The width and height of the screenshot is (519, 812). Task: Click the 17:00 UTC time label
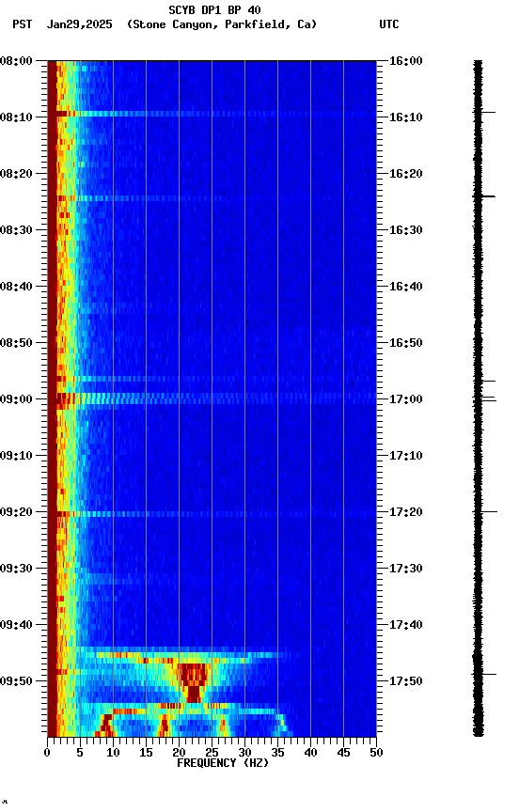405,399
